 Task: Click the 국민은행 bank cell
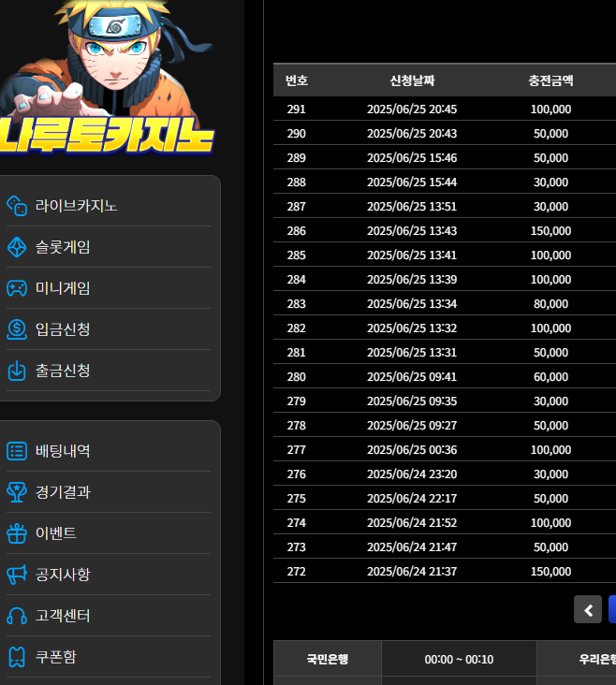328,659
